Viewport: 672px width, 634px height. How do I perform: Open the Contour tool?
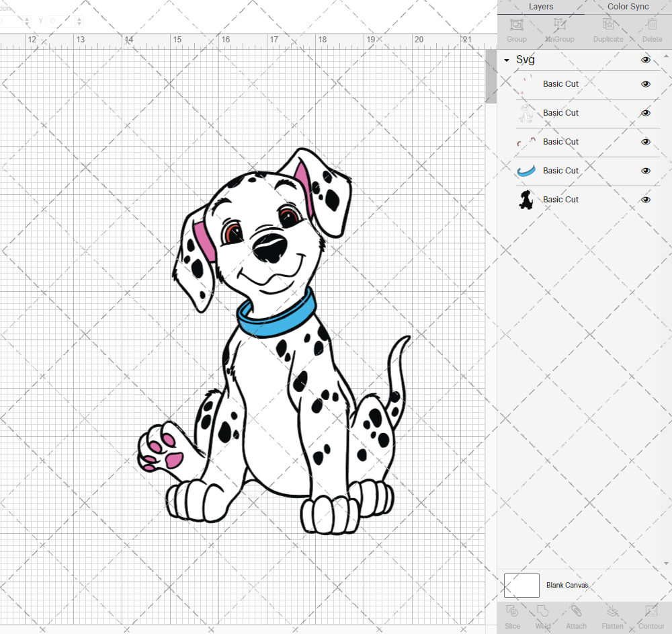(650, 615)
